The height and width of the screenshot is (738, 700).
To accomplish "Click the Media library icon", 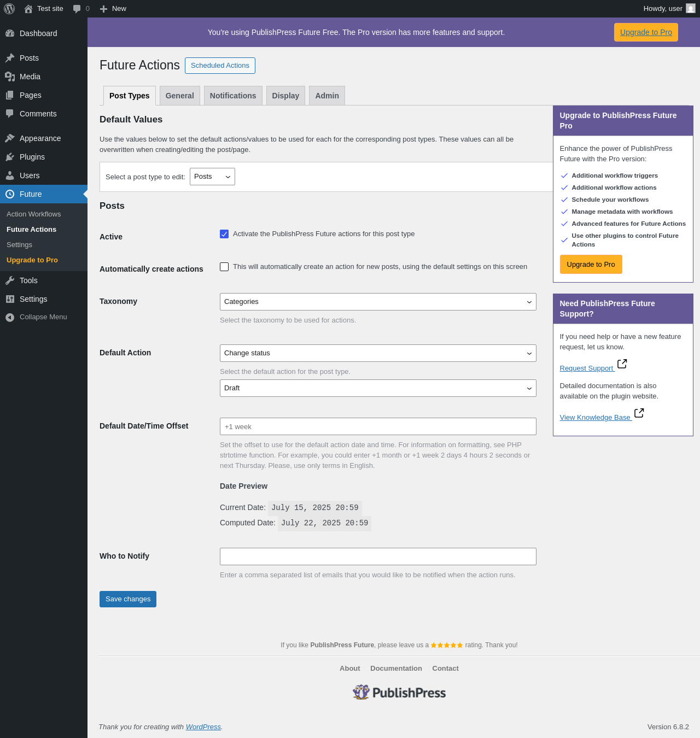I will click(x=10, y=77).
